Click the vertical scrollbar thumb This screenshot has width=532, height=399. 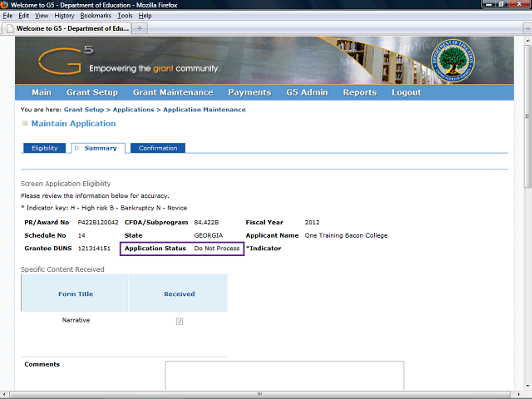click(x=527, y=116)
